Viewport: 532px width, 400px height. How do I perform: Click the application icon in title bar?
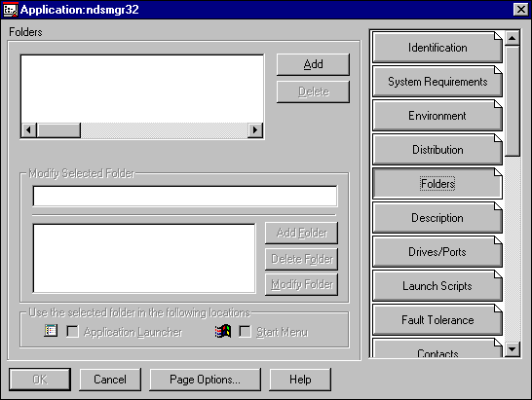(x=10, y=10)
